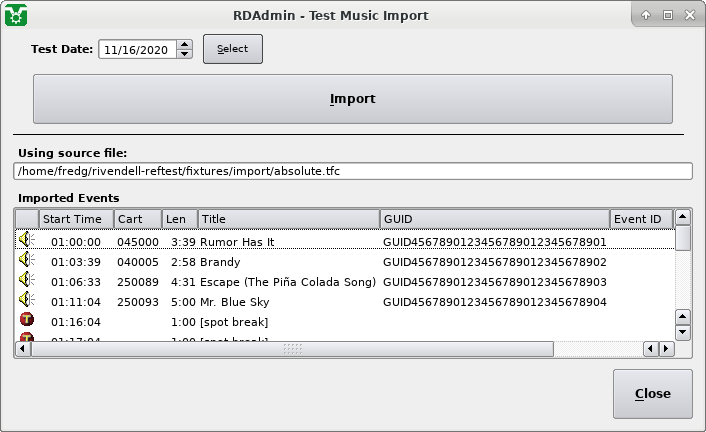Image resolution: width=706 pixels, height=432 pixels.
Task: Increase test date with up arrow
Action: pyautogui.click(x=184, y=44)
